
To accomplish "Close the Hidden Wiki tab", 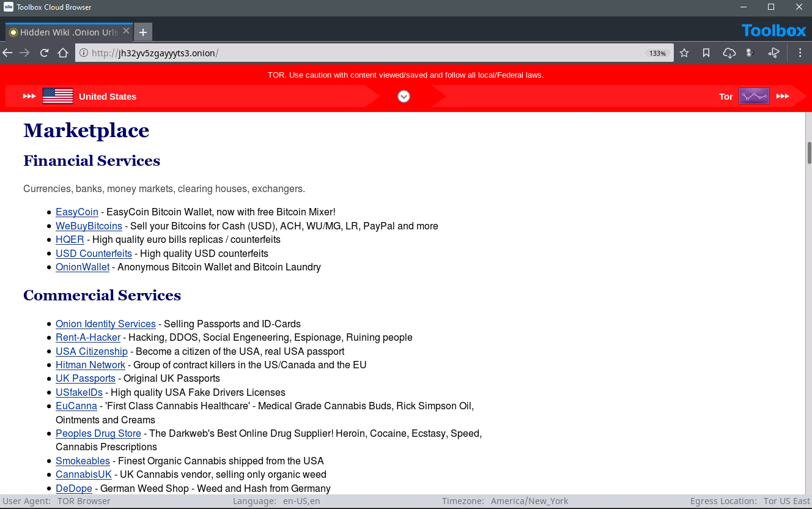I will coord(127,31).
